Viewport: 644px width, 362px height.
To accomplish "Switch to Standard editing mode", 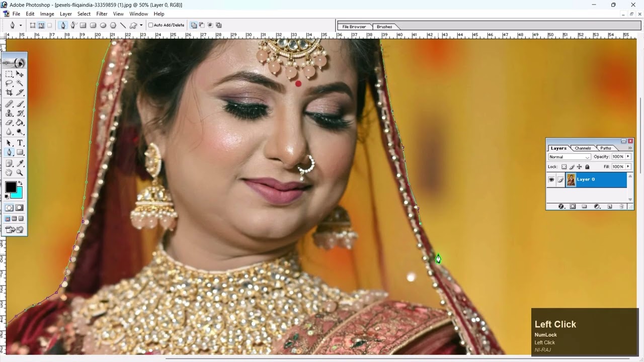I will pos(10,208).
